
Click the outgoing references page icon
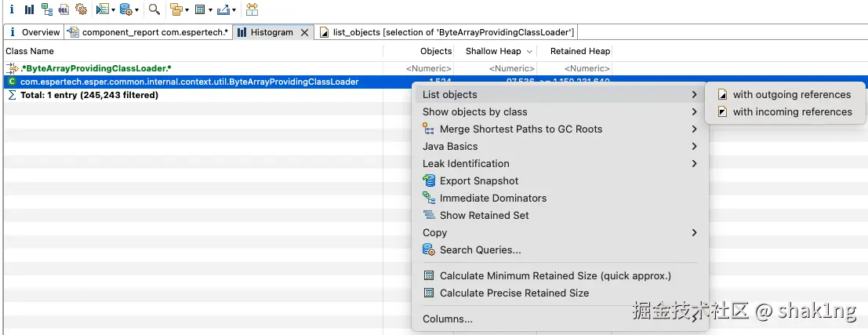pos(722,95)
